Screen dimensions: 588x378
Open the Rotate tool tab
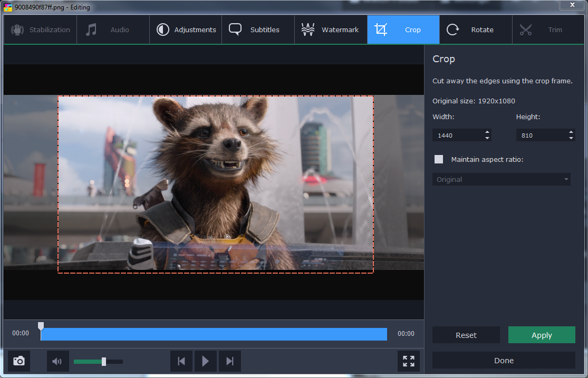pyautogui.click(x=475, y=30)
